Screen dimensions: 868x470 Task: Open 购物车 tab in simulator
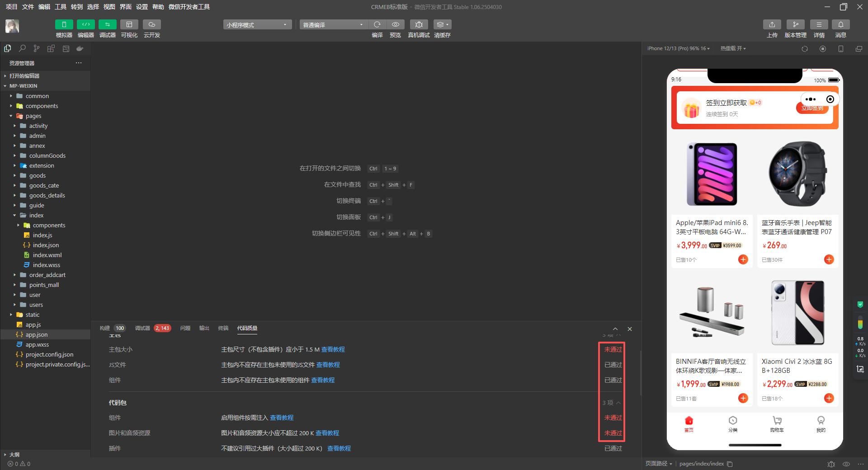[x=777, y=424]
